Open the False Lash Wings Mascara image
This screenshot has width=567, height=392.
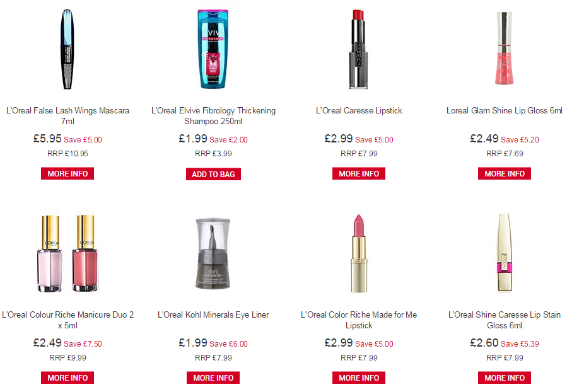tap(67, 49)
